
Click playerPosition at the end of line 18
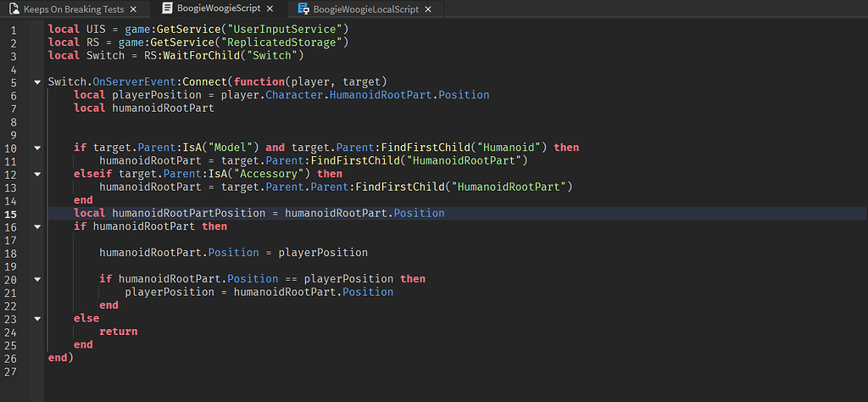tap(323, 253)
